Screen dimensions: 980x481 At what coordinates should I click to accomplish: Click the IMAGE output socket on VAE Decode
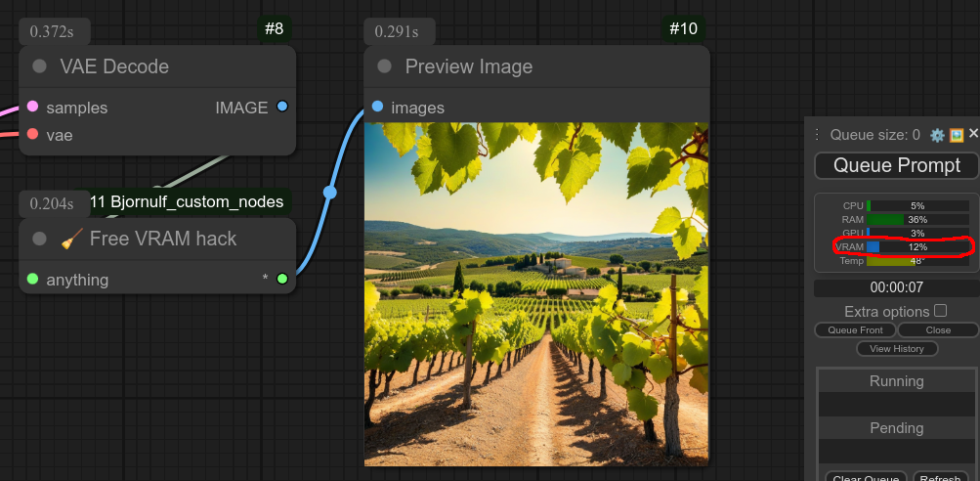click(282, 107)
